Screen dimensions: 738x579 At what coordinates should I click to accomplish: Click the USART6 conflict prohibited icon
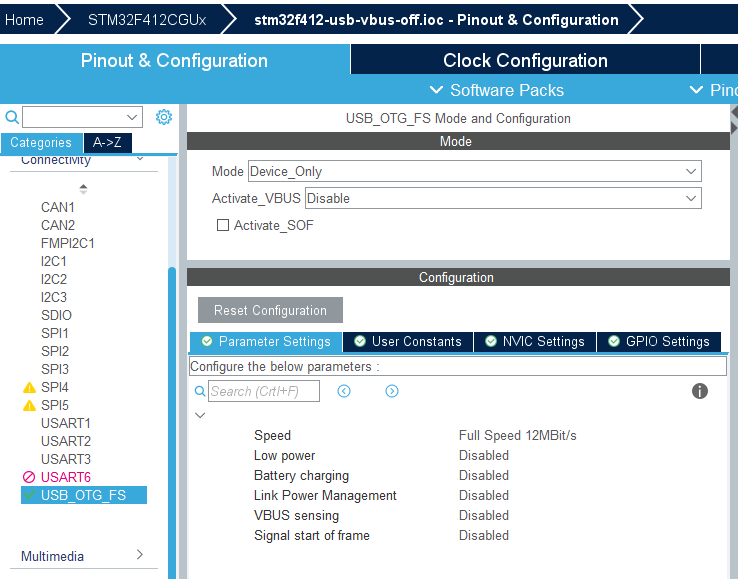point(29,477)
